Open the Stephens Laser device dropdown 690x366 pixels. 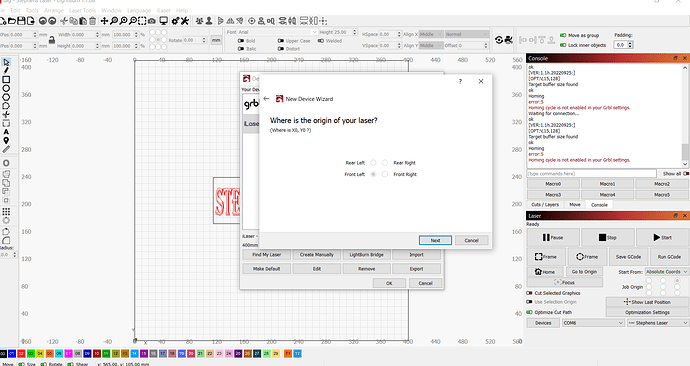click(658, 323)
